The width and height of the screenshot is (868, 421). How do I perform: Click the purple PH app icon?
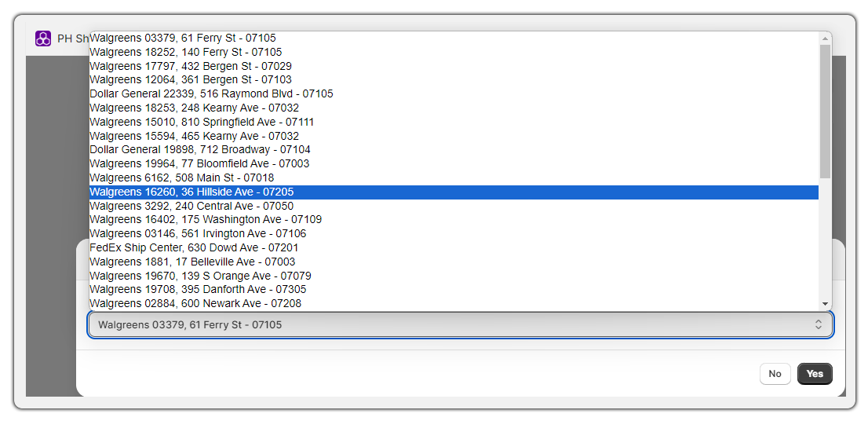pyautogui.click(x=43, y=38)
